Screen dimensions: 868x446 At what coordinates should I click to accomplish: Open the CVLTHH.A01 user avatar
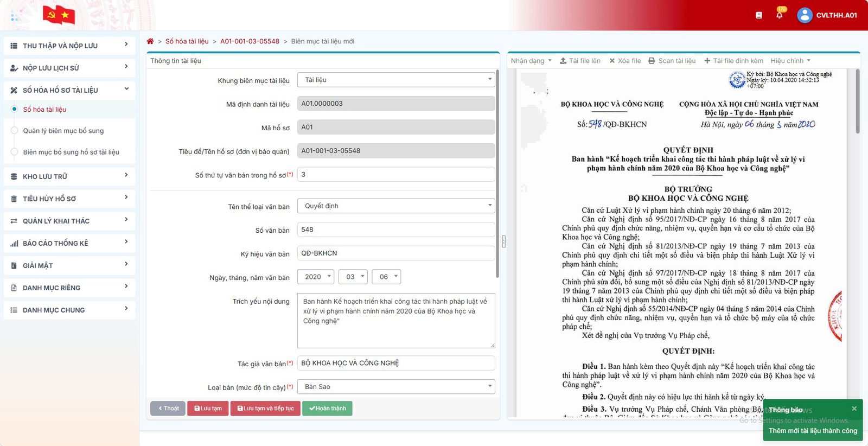pyautogui.click(x=805, y=15)
